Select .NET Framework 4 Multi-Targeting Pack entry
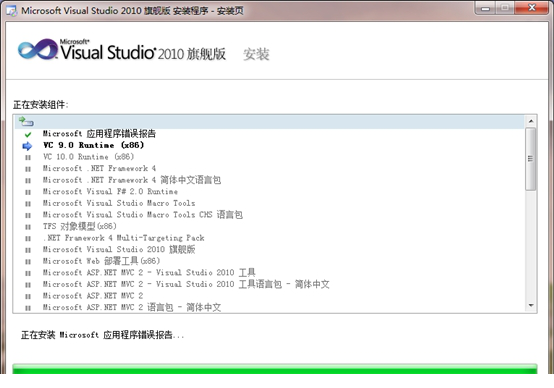The height and width of the screenshot is (388, 554). (x=123, y=238)
